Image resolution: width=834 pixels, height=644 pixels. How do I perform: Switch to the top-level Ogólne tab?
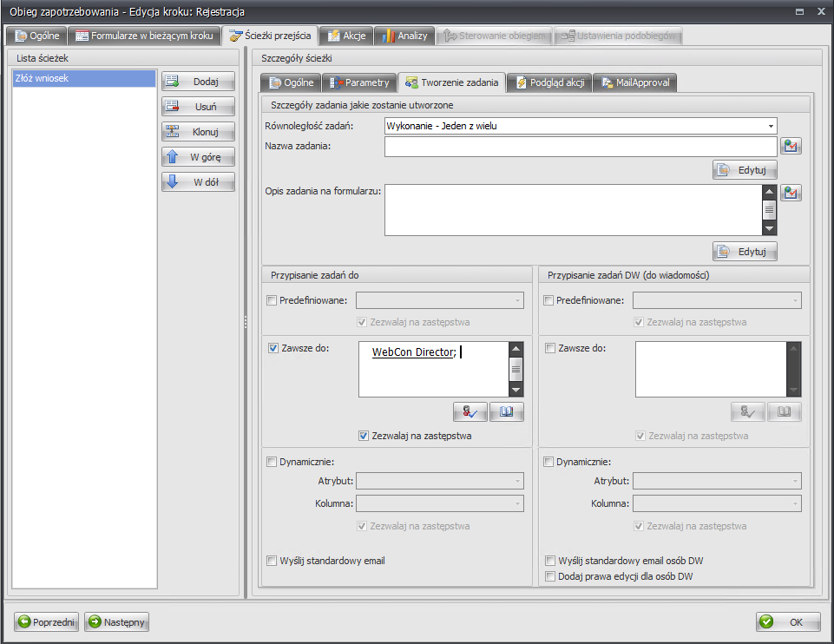pos(36,36)
